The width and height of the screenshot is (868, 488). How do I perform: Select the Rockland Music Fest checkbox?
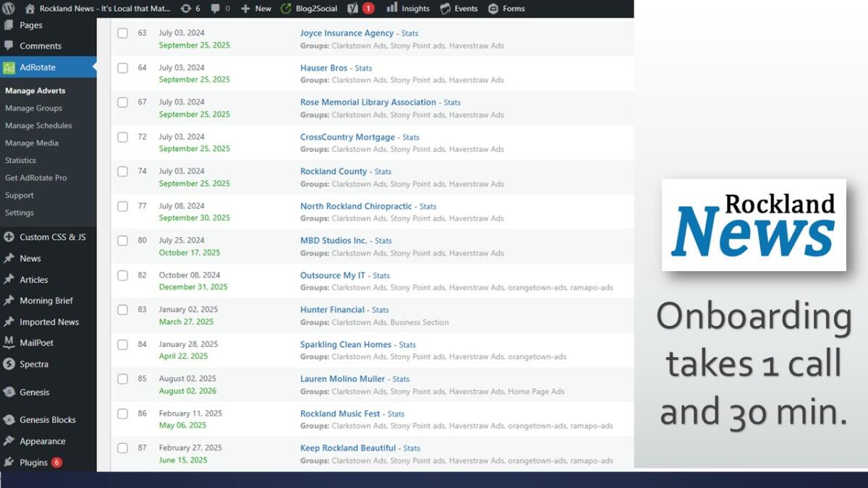(x=123, y=414)
